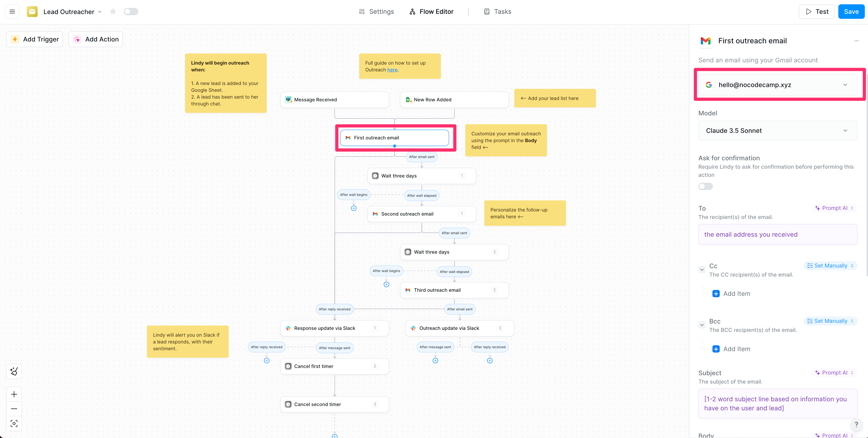This screenshot has width=868, height=438.
Task: Zoom out with the minus icon
Action: click(x=14, y=409)
